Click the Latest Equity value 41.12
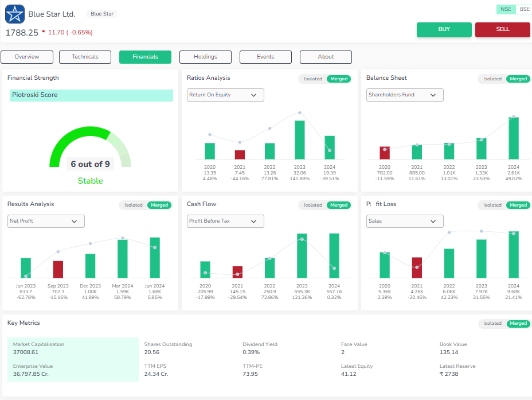The height and width of the screenshot is (400, 532). (349, 374)
